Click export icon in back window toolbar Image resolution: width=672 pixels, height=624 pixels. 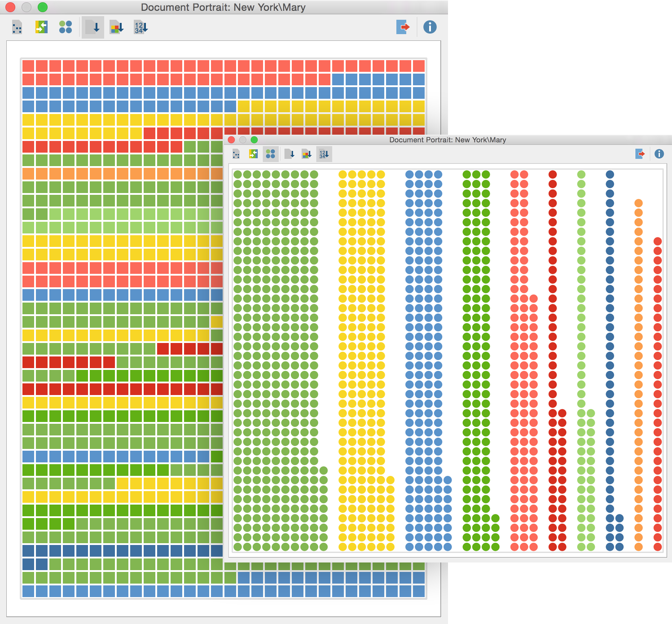click(403, 27)
